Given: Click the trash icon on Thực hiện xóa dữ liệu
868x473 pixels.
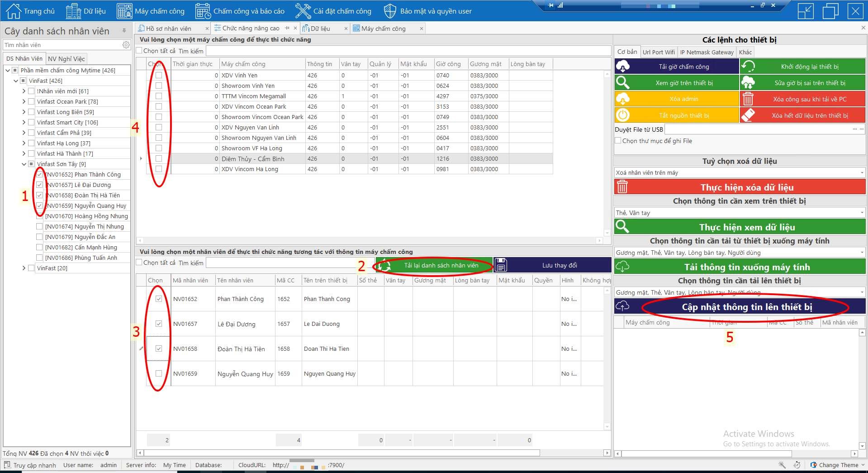Looking at the screenshot, I should pos(622,187).
